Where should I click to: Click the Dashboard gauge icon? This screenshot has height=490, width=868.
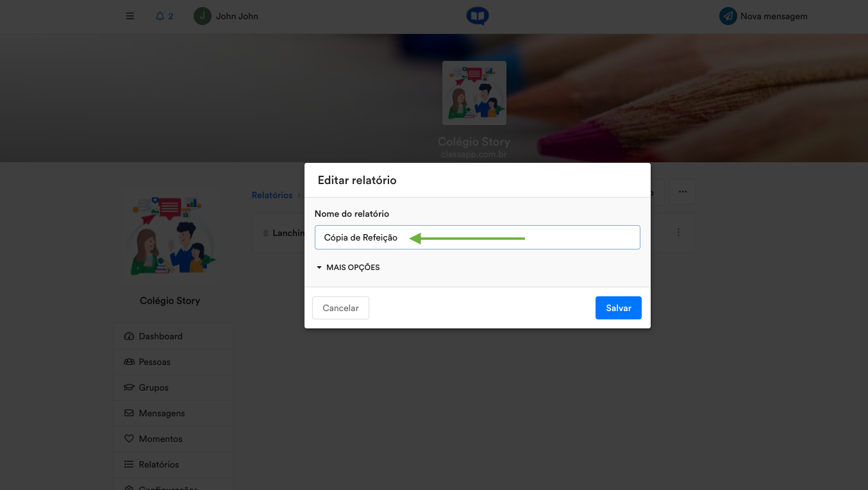pyautogui.click(x=129, y=336)
